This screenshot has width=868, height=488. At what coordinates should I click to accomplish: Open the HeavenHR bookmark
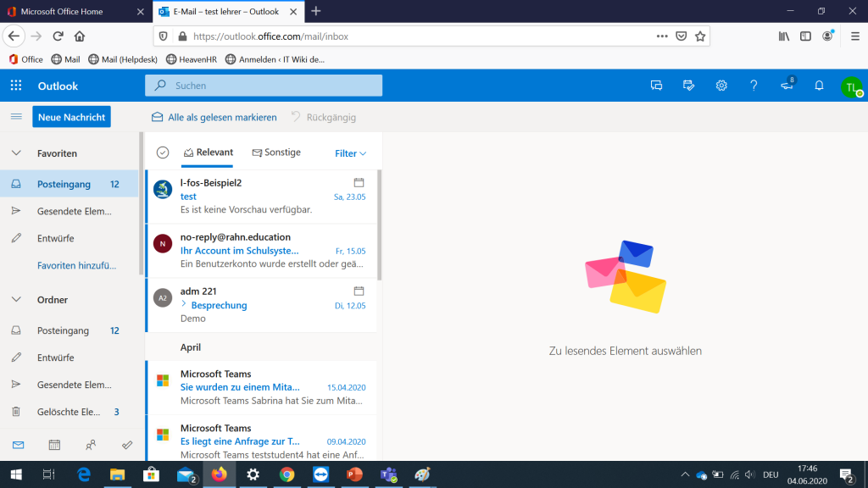192,59
